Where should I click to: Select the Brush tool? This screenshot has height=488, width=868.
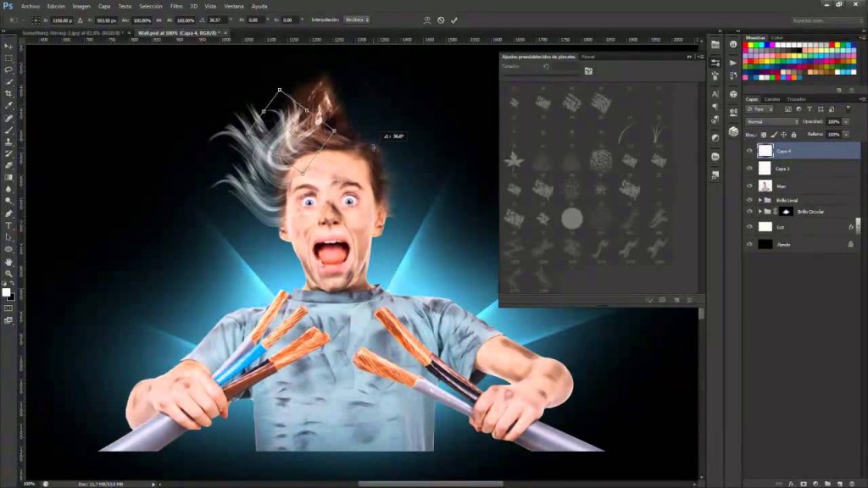[8, 130]
